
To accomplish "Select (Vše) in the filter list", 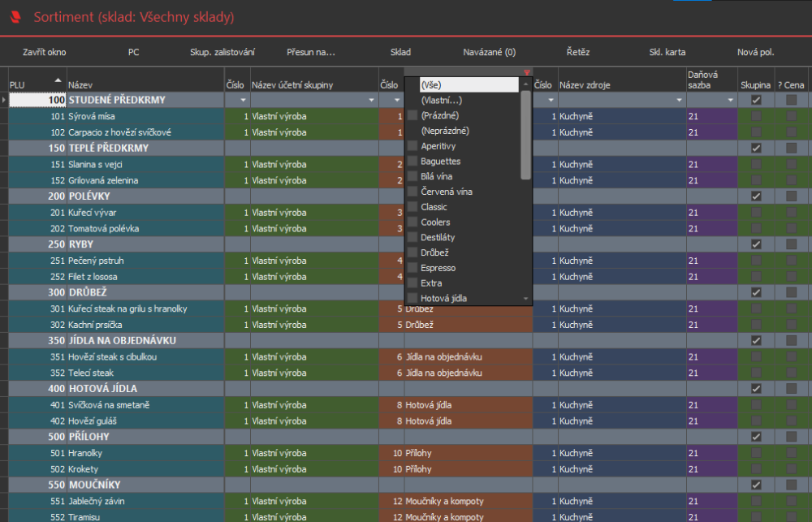I will tap(469, 85).
